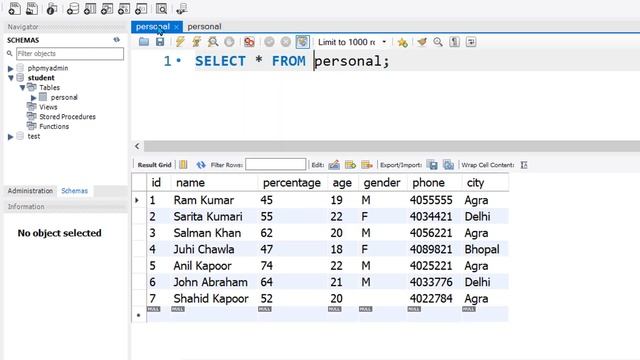Open the second personal tab

(x=204, y=27)
